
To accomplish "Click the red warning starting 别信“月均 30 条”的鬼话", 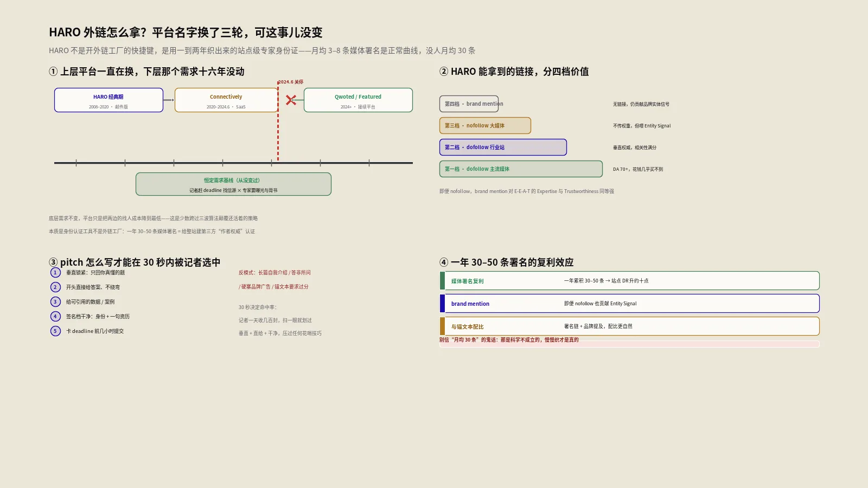I will click(x=509, y=340).
